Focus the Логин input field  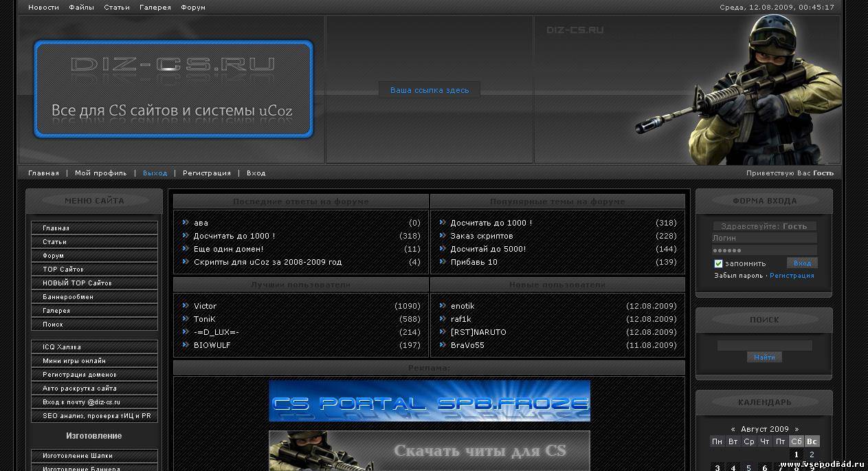click(764, 238)
